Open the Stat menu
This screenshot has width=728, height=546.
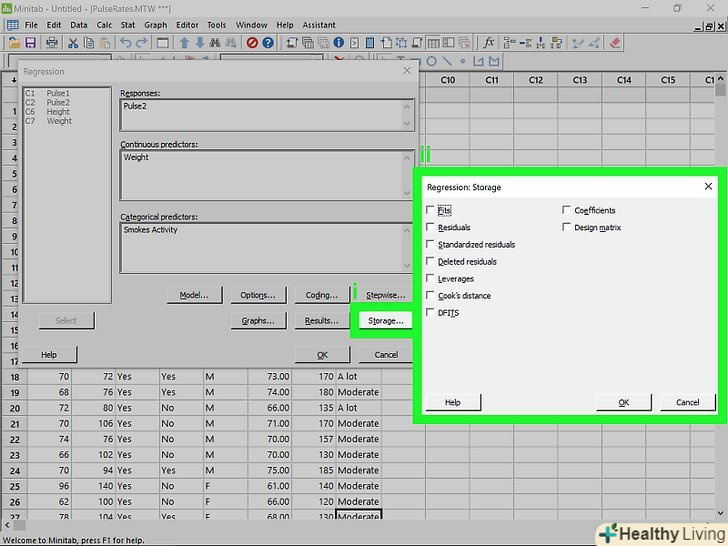[126, 24]
